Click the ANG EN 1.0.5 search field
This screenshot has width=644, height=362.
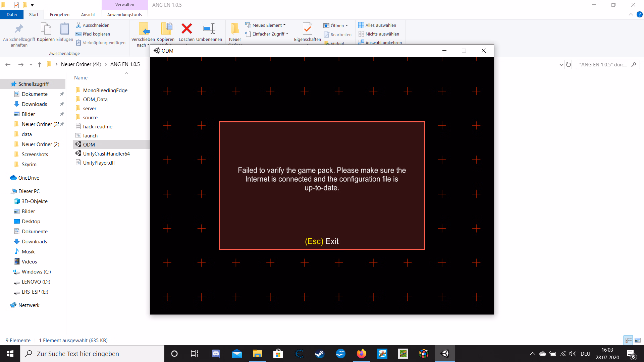[x=603, y=64]
